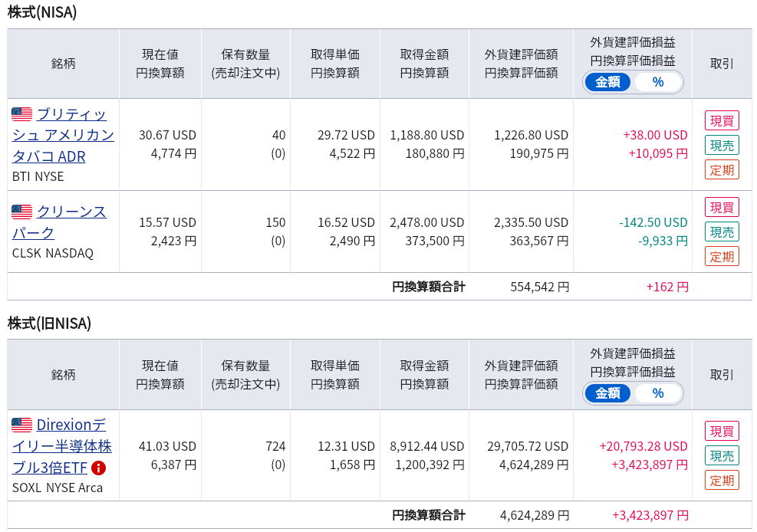757x532 pixels.
Task: Open 定期 recurring order for SOXL
Action: 722,481
